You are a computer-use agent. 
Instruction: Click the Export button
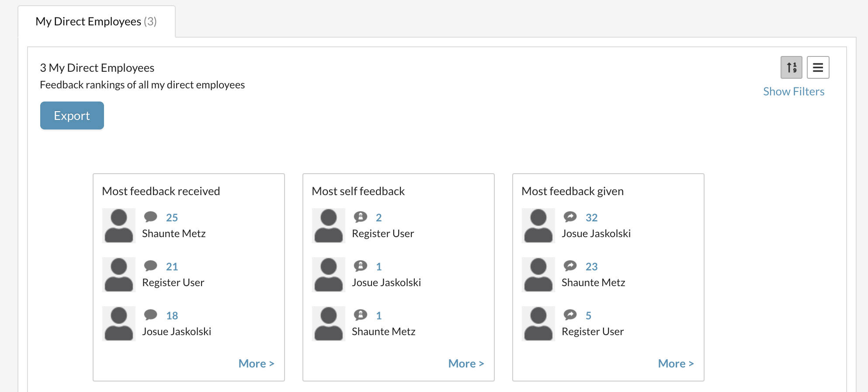[x=72, y=115]
